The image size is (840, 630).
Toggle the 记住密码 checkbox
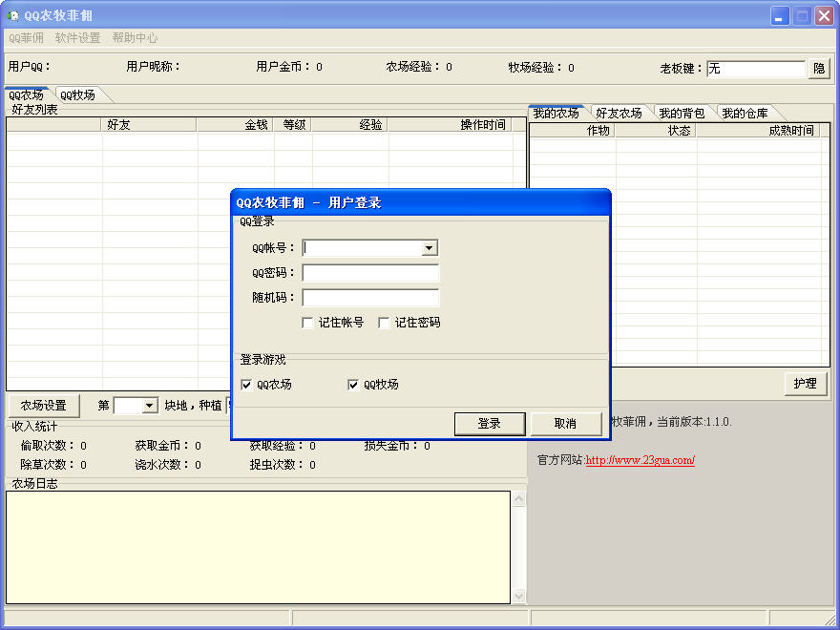point(384,323)
